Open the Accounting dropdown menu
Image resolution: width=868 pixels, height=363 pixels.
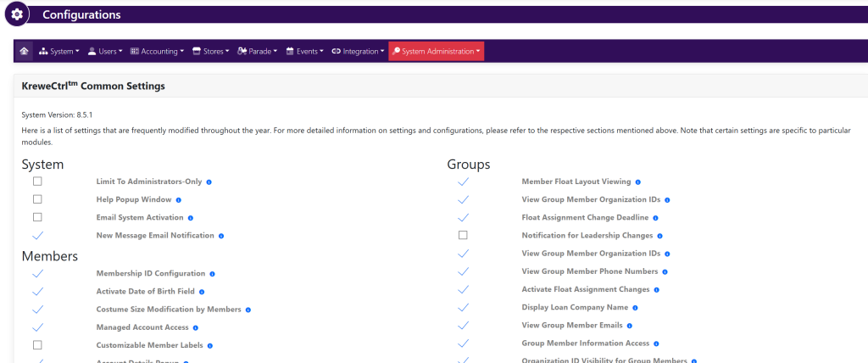click(157, 51)
